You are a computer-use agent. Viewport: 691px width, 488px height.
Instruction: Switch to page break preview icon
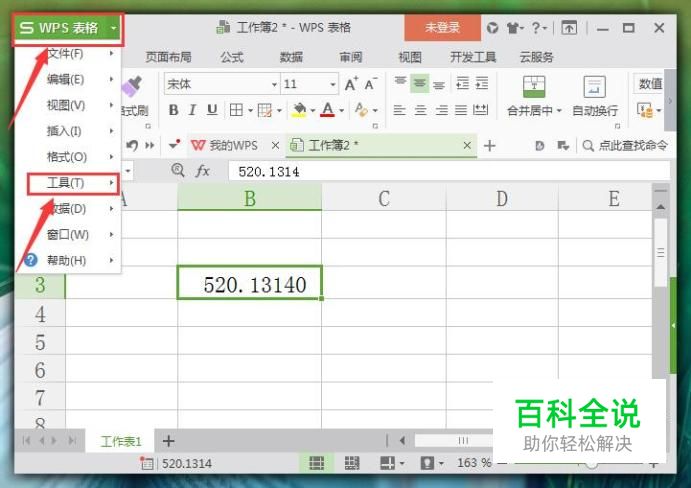(352, 463)
